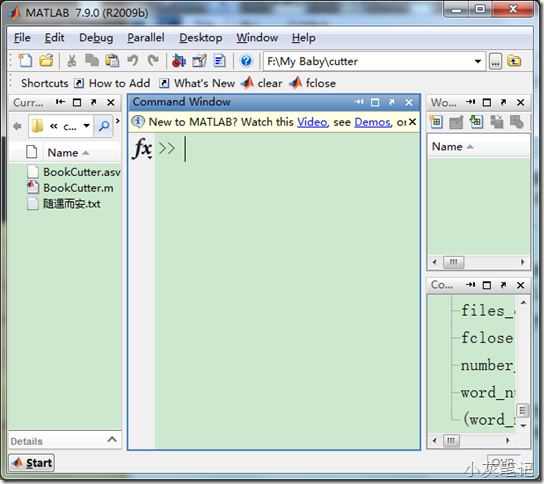Open the Window menu
The width and height of the screenshot is (544, 484).
[257, 37]
